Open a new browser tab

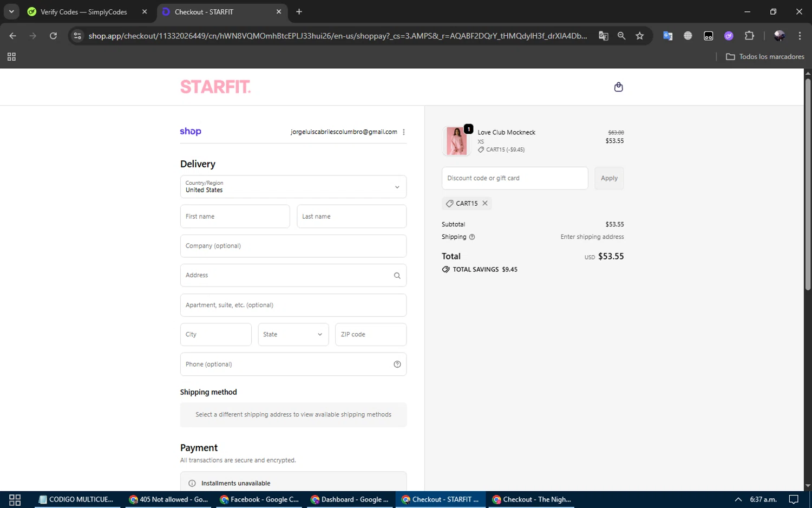299,11
